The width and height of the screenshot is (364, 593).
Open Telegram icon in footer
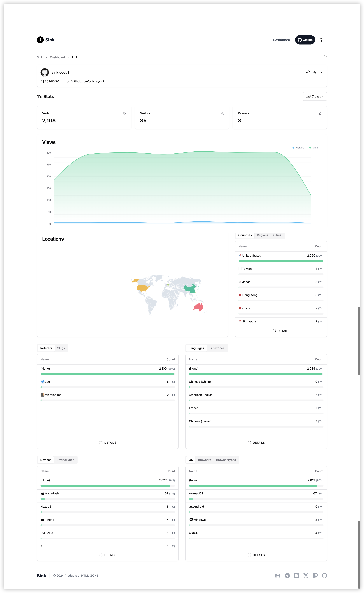[287, 576]
